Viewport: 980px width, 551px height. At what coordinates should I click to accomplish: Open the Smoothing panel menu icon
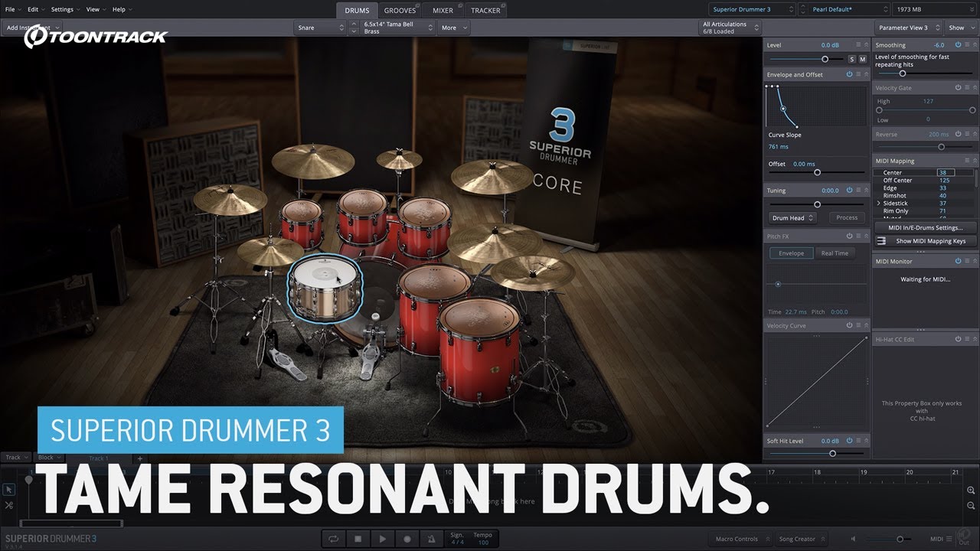point(966,45)
